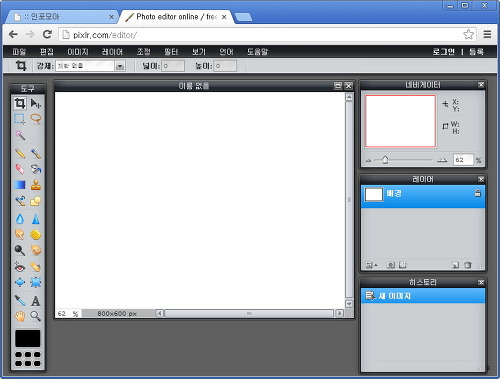Click the 등록 link

[476, 52]
